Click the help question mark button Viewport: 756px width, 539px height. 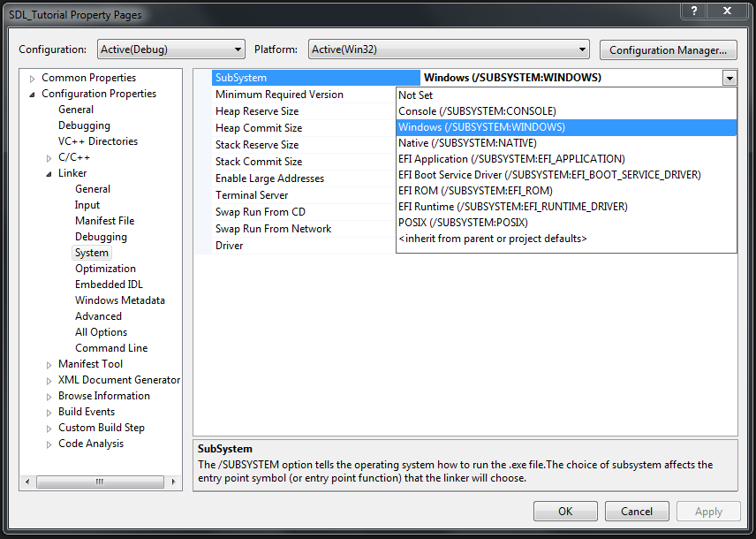click(x=694, y=11)
